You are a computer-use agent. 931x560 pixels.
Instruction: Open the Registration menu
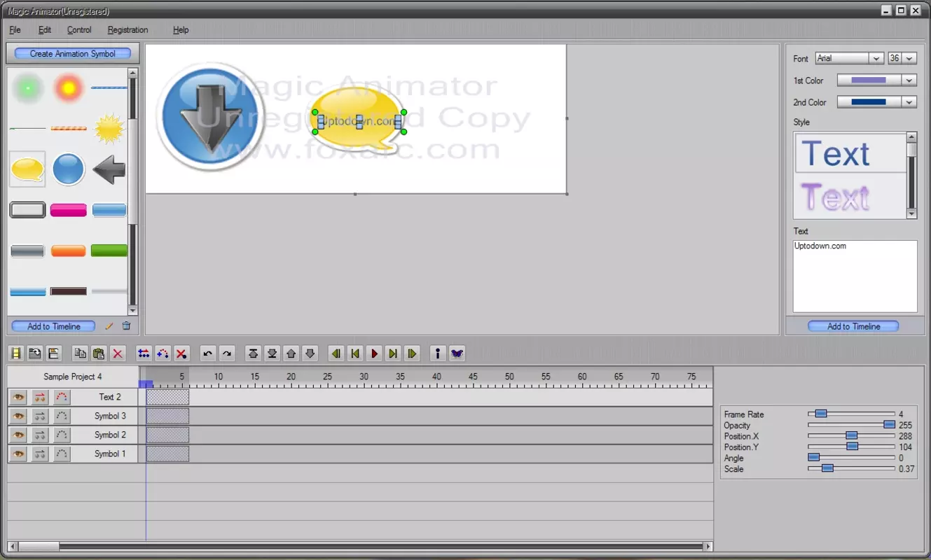click(x=127, y=30)
